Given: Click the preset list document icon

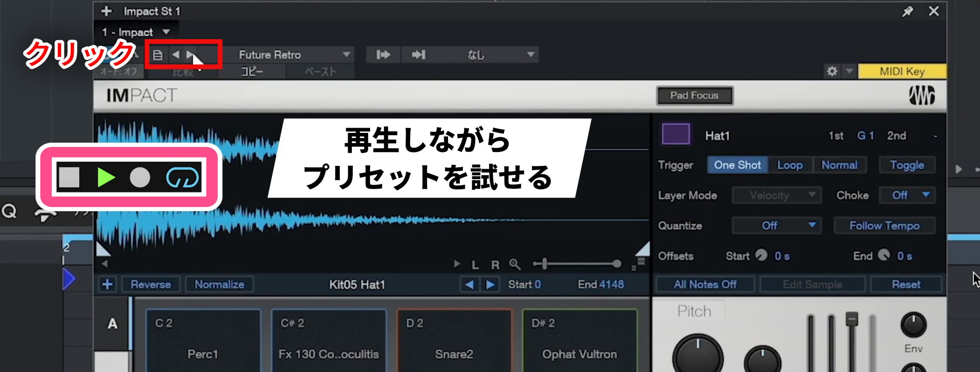Looking at the screenshot, I should click(158, 55).
